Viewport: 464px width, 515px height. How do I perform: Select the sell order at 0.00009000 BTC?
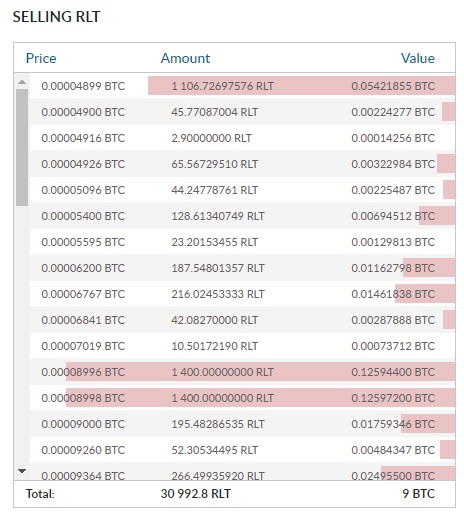coord(243,424)
